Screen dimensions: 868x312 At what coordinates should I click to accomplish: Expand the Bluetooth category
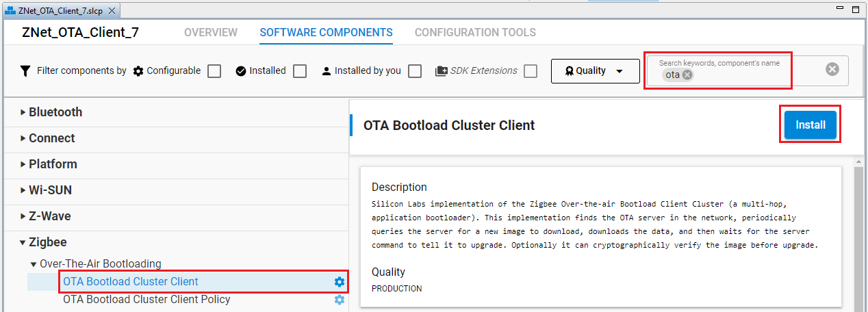tap(23, 112)
